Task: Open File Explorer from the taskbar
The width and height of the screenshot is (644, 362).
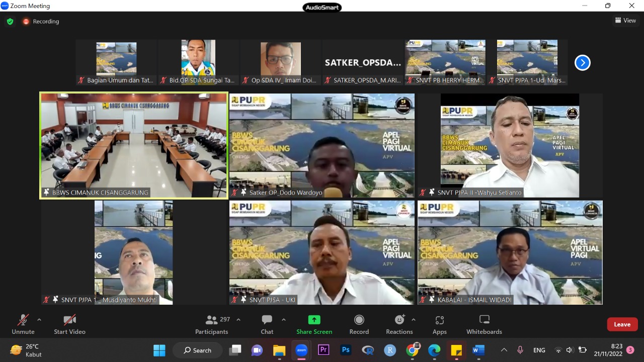Action: tap(279, 350)
